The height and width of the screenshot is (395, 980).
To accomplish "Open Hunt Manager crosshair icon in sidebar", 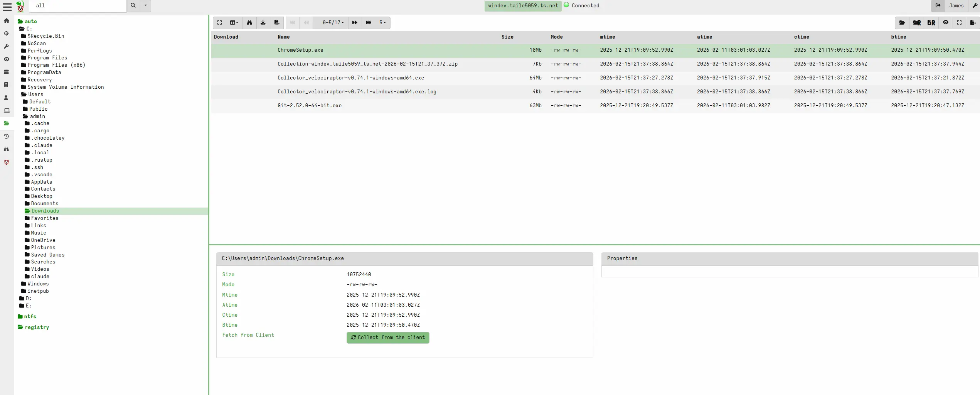I will [x=7, y=34].
